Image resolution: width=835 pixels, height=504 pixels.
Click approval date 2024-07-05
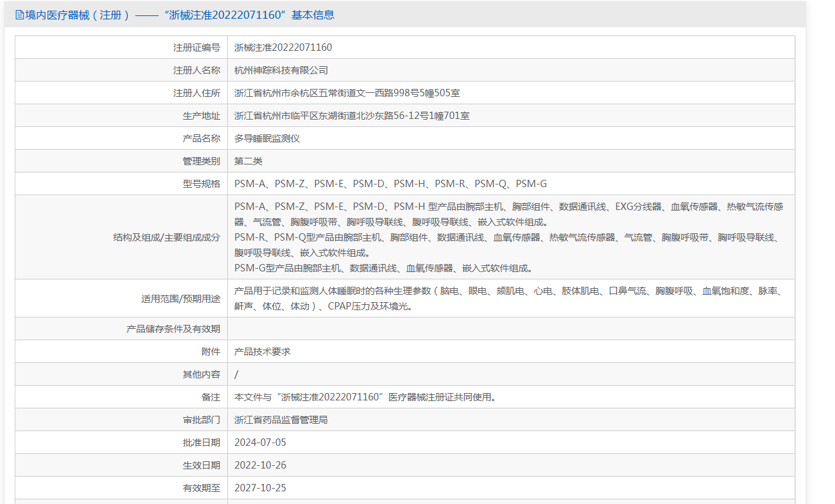[x=260, y=443]
